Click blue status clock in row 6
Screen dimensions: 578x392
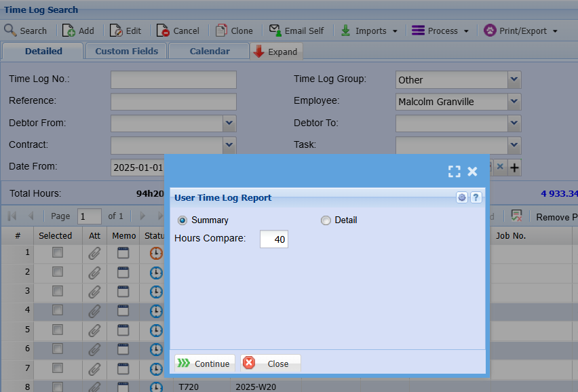pos(156,350)
